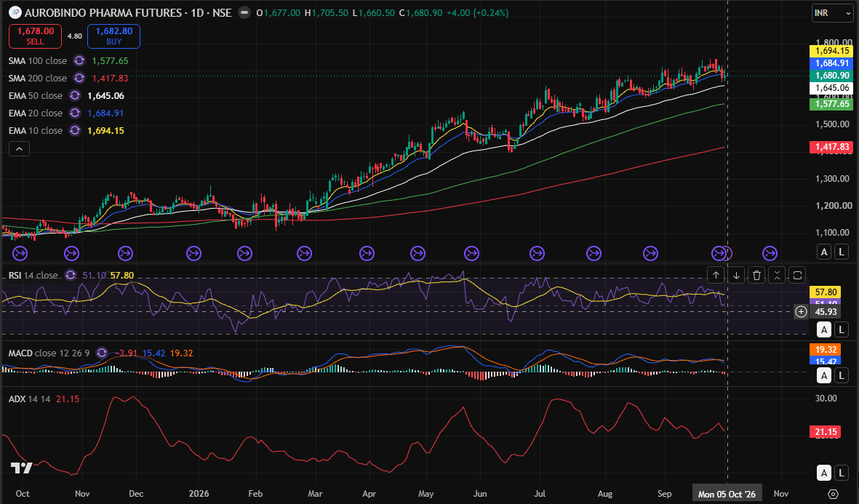Screen dimensions: 859x504
Task: Collapse the RSI pane
Action: 777,275
